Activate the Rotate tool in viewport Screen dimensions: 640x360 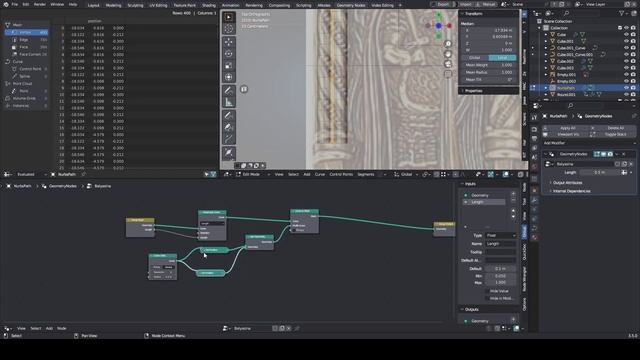tap(229, 54)
